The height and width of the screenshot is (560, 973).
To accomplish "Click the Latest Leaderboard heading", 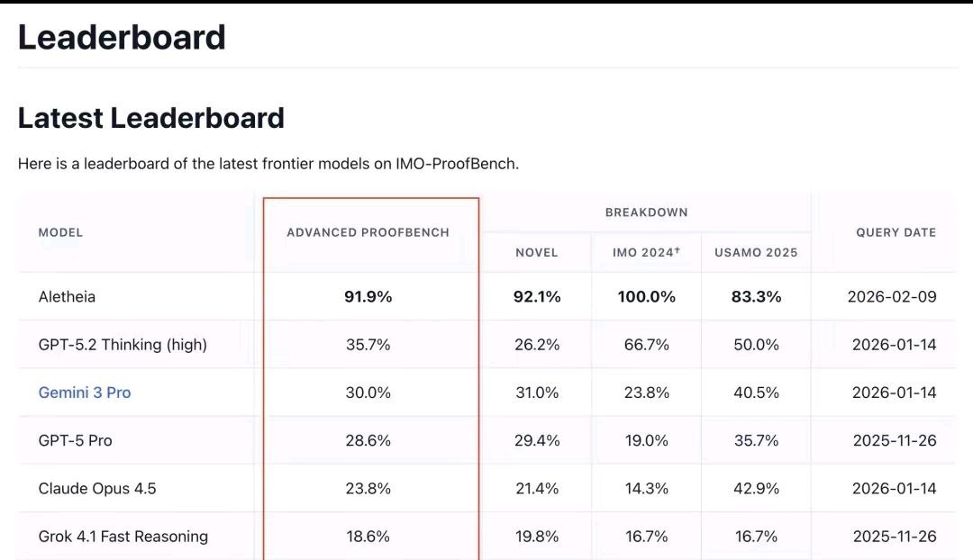I will (x=151, y=118).
